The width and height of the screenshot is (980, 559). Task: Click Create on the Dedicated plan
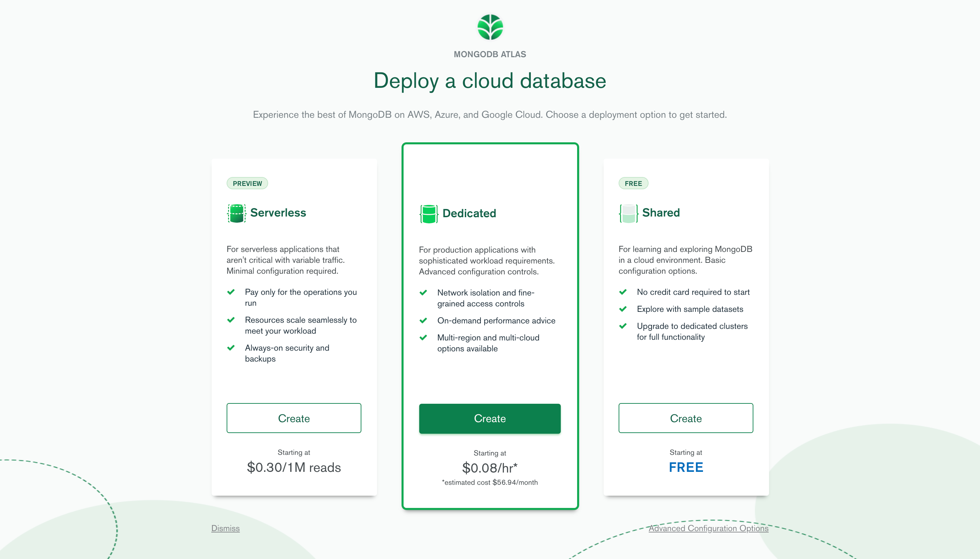490,418
